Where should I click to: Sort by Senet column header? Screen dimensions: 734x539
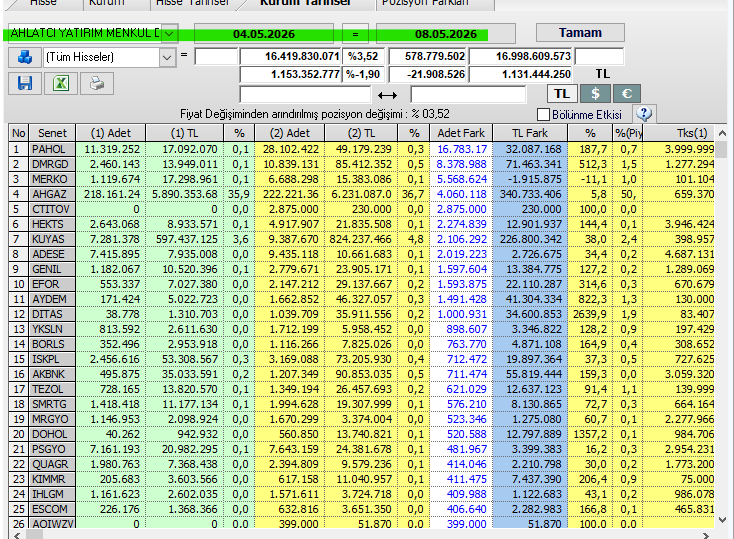tap(52, 133)
